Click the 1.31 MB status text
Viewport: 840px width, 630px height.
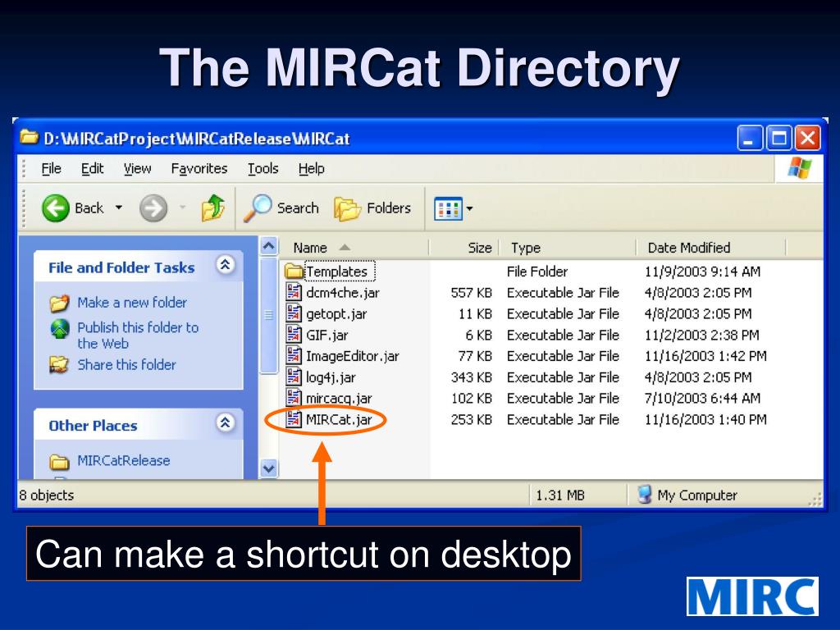(x=559, y=495)
